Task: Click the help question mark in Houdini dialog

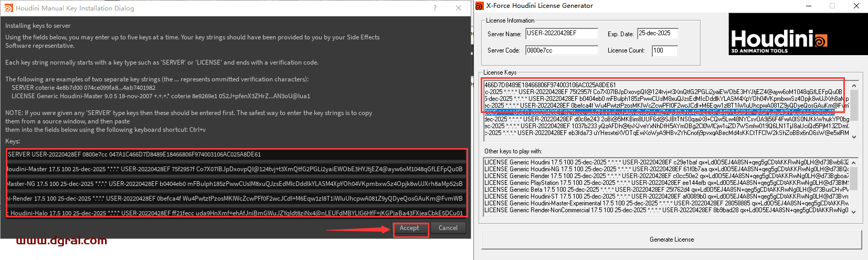Action: (x=435, y=8)
